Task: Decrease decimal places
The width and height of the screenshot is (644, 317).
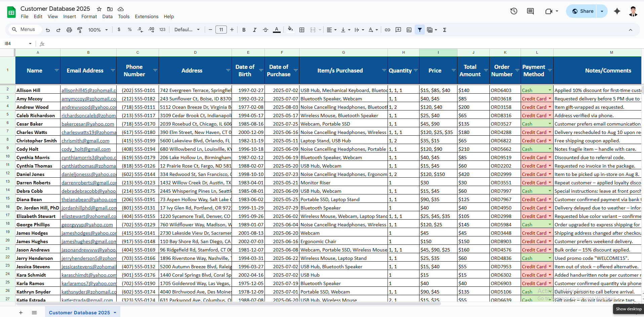Action: coord(140,30)
